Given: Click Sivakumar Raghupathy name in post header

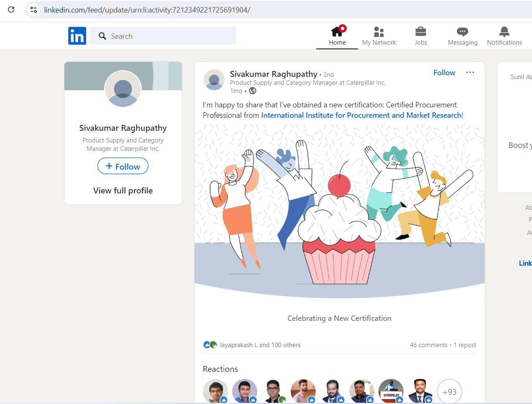Looking at the screenshot, I should (x=274, y=74).
